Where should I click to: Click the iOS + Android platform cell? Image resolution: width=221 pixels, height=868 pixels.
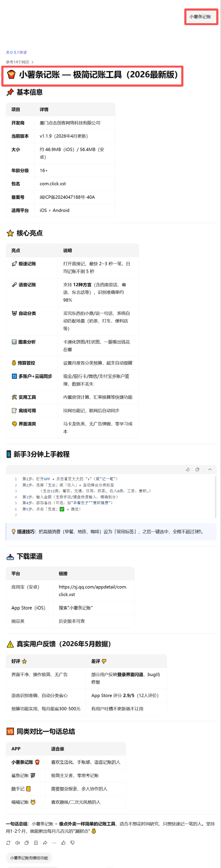pyautogui.click(x=54, y=210)
